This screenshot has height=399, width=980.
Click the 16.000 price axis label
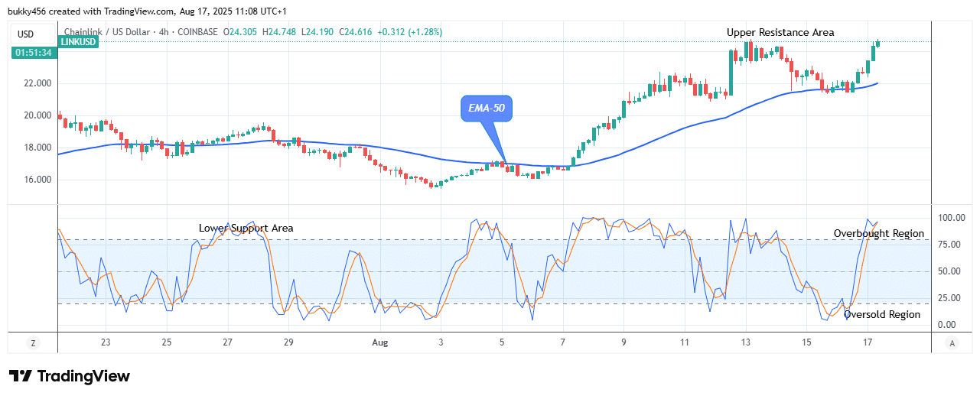pyautogui.click(x=36, y=180)
